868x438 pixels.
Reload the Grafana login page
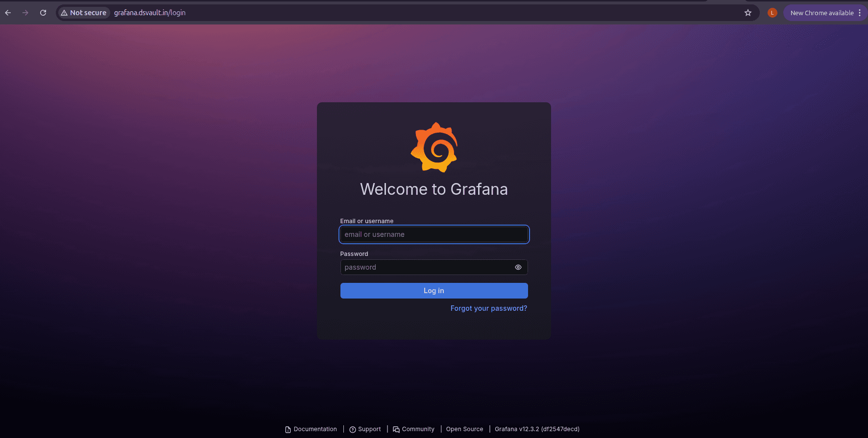tap(43, 13)
